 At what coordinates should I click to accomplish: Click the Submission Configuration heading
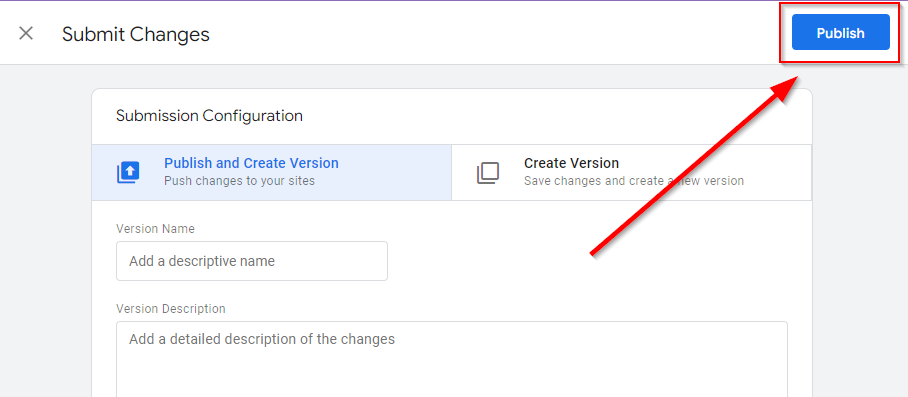pos(209,116)
